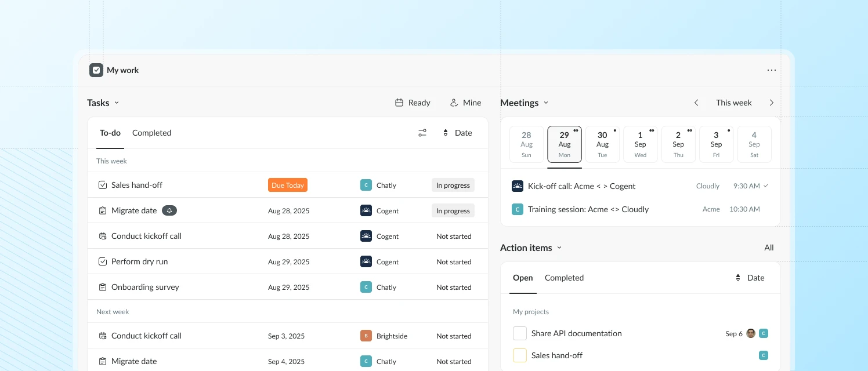The width and height of the screenshot is (868, 371).
Task: Click the clipboard icon beside Aug 28 Migrate date
Action: (x=103, y=210)
